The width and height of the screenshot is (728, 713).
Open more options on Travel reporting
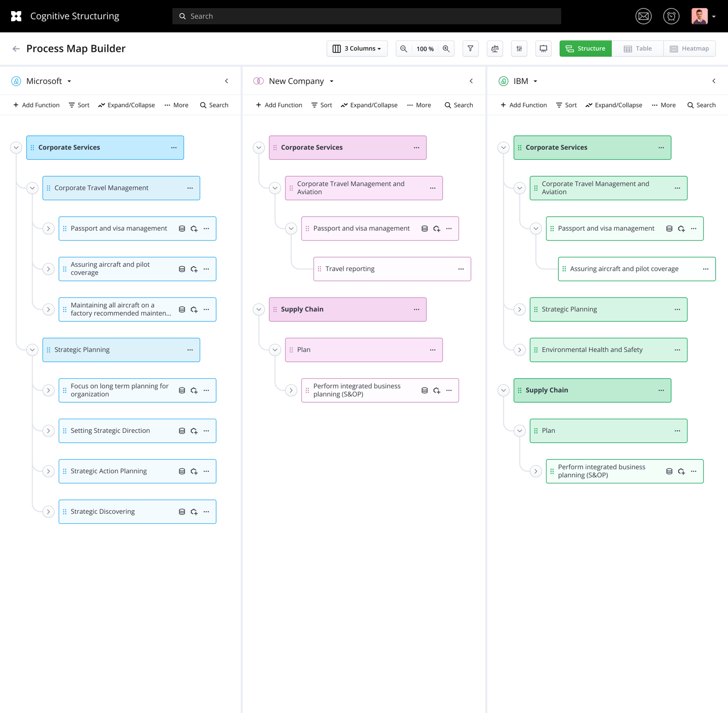461,269
